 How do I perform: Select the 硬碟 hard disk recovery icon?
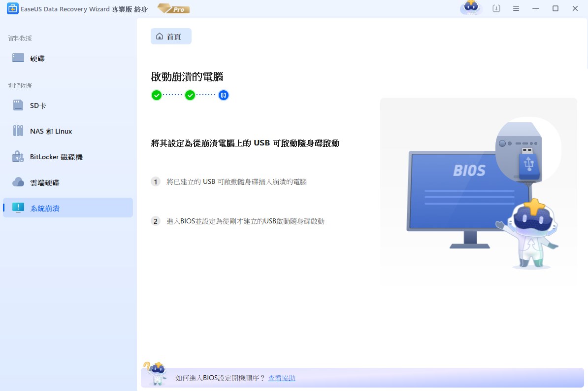pyautogui.click(x=17, y=58)
